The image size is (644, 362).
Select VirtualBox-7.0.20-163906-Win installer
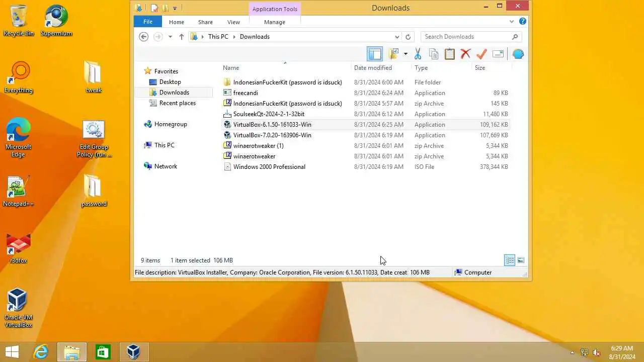tap(366, 135)
